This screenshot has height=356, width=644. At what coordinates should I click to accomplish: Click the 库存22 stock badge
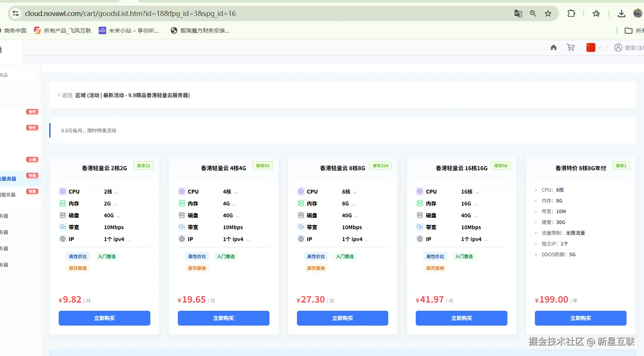pos(144,166)
